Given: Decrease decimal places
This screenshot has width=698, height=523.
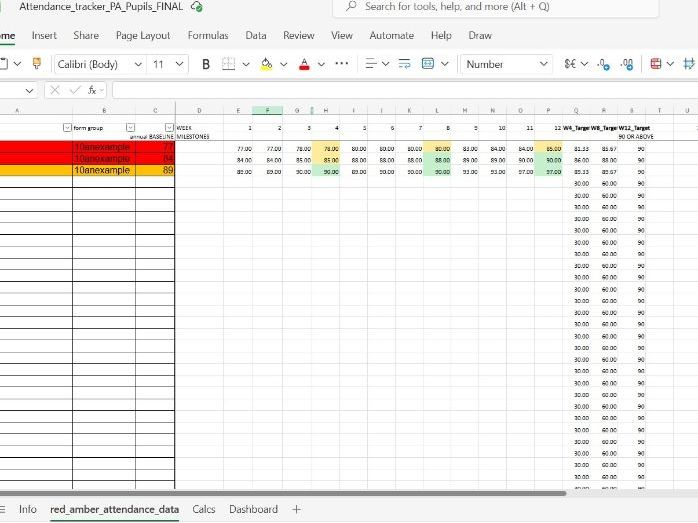Looking at the screenshot, I should [x=603, y=64].
